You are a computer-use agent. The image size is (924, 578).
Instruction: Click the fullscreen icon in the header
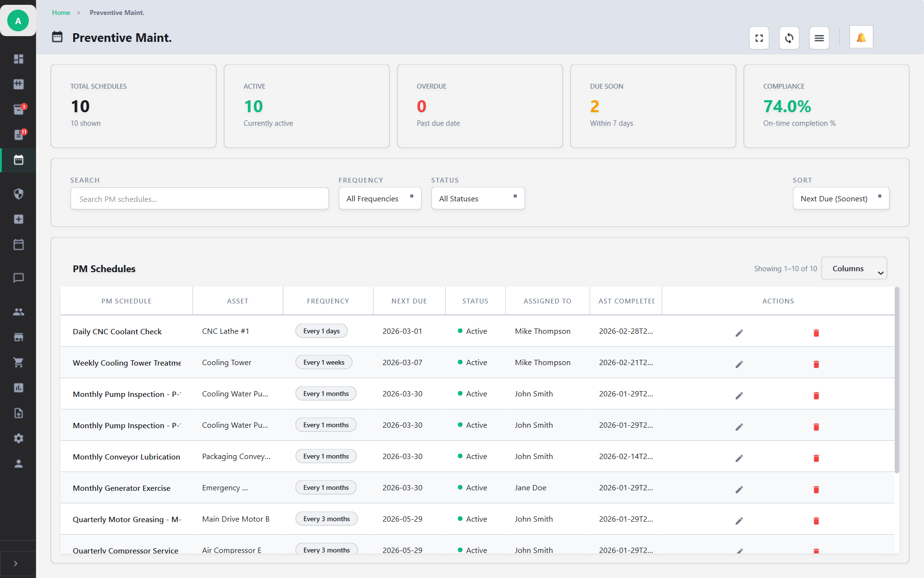coord(759,38)
